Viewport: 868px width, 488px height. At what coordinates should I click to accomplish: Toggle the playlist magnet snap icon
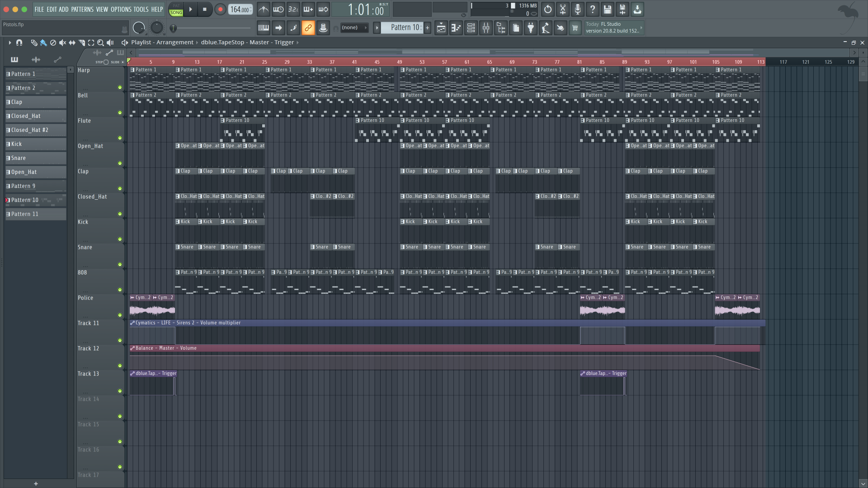(19, 42)
